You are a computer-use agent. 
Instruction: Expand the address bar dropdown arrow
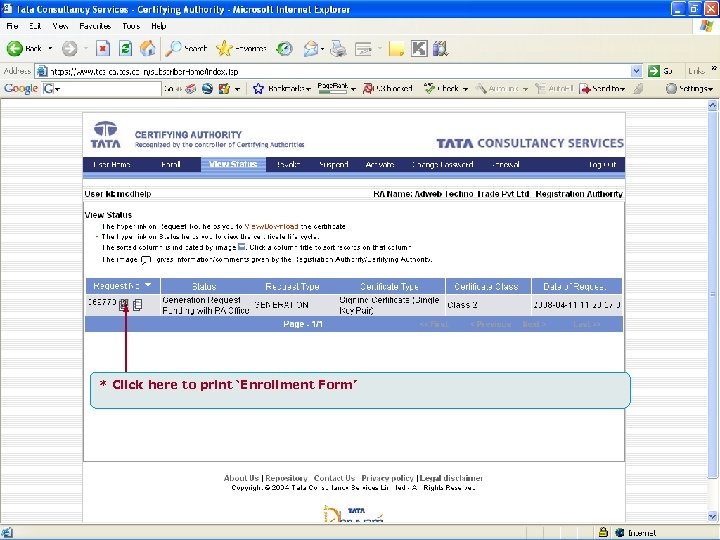tap(636, 71)
